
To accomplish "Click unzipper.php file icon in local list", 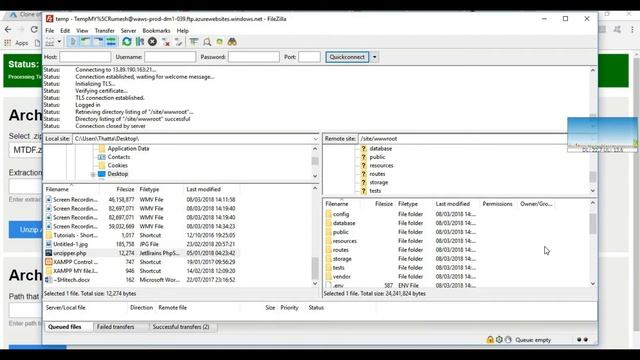I will click(x=49, y=253).
